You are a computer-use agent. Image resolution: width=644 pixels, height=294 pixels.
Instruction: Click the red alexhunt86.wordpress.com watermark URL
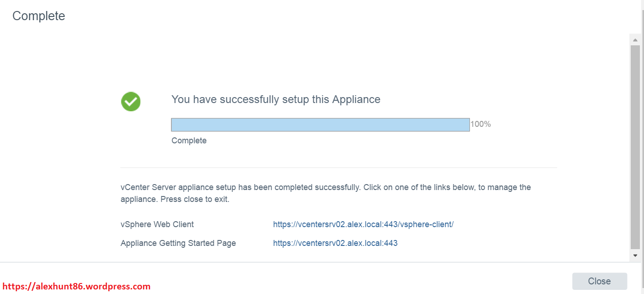click(76, 287)
